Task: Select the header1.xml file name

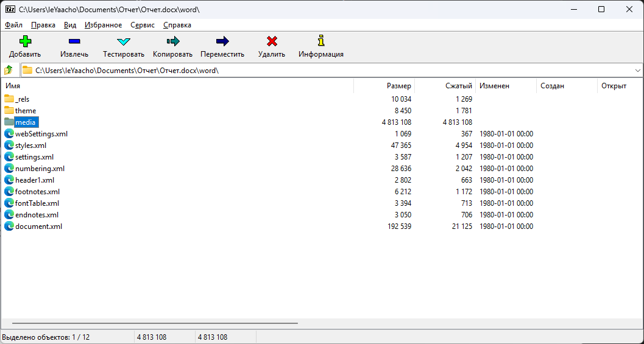Action: tap(35, 180)
